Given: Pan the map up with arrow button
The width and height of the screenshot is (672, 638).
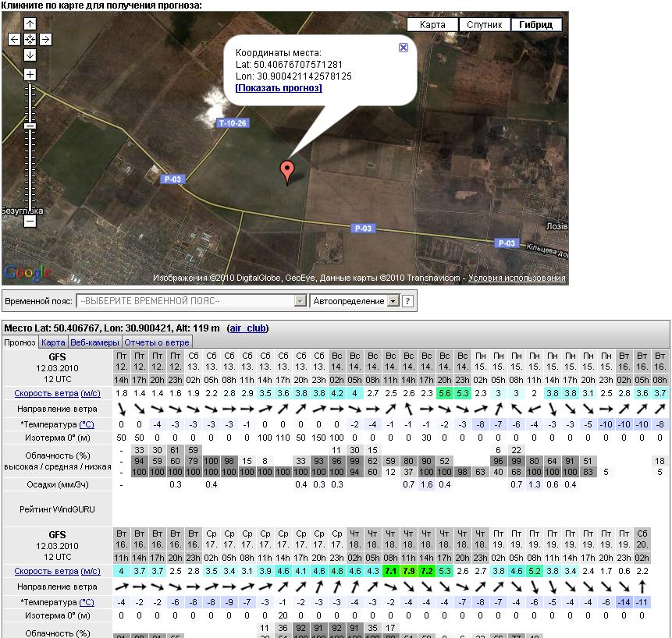Looking at the screenshot, I should pos(30,24).
